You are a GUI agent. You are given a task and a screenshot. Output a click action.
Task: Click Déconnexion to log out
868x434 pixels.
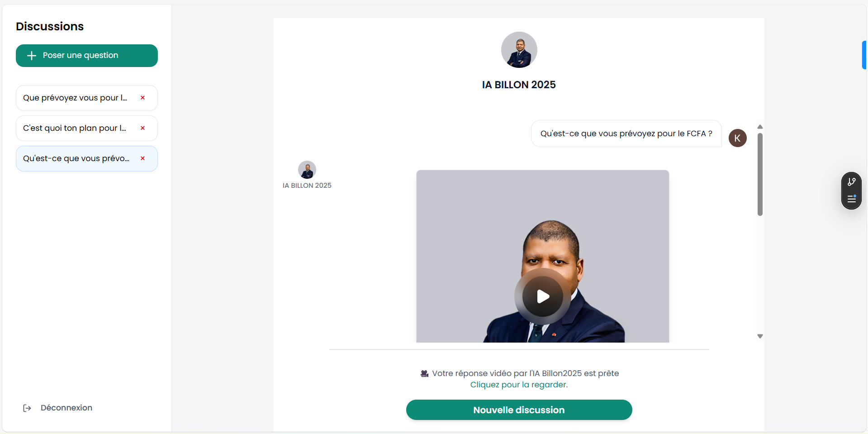pyautogui.click(x=66, y=408)
